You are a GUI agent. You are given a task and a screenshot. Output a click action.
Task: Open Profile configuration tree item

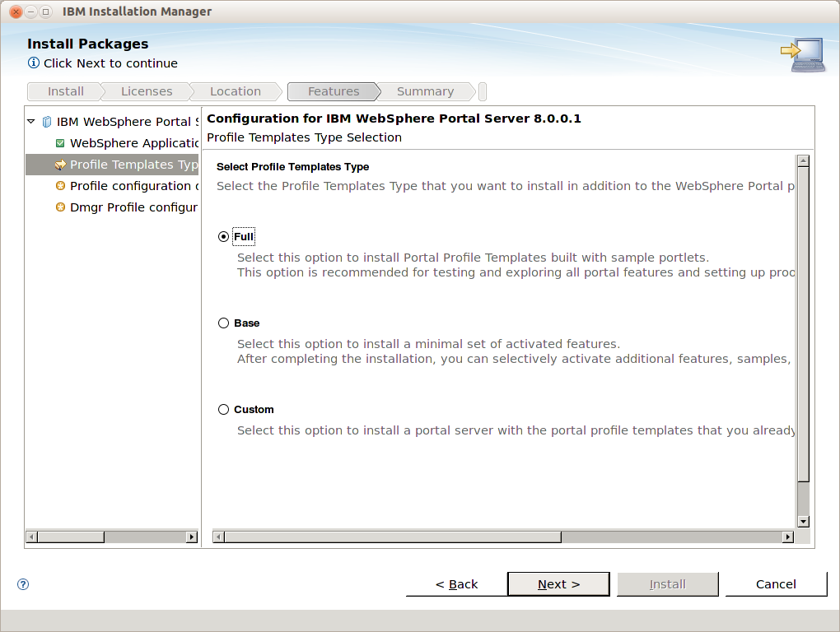[134, 186]
